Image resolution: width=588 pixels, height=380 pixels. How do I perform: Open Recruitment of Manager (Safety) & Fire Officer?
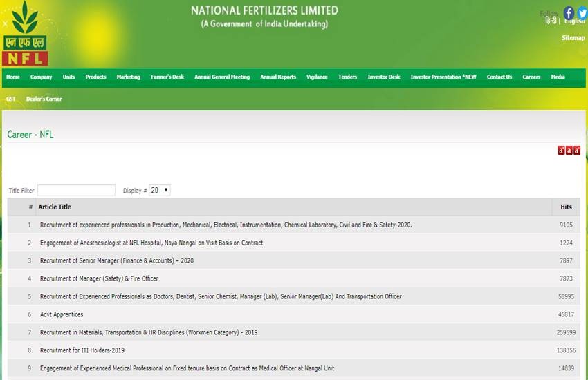click(99, 278)
